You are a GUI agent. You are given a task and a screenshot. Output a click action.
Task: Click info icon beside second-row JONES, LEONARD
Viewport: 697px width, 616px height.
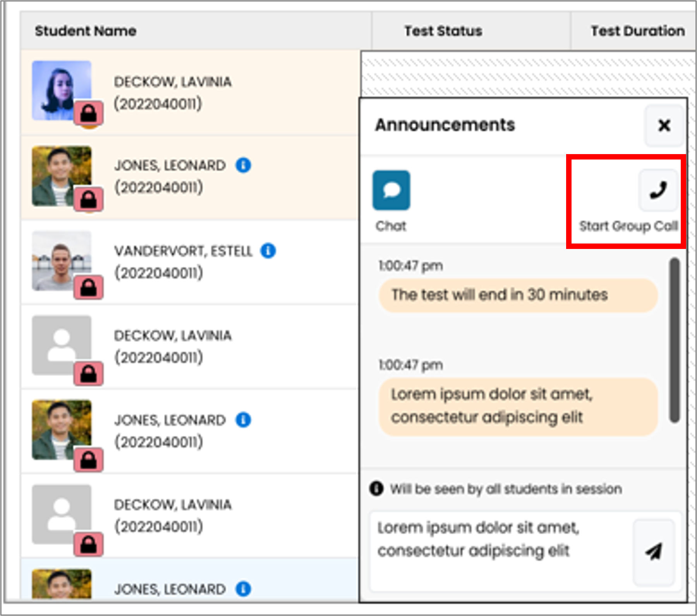[244, 165]
